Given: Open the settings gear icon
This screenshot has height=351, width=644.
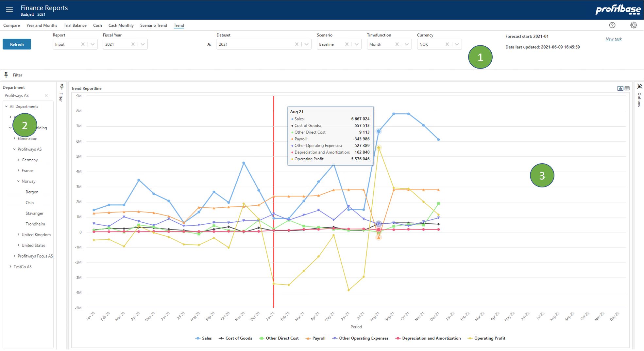Looking at the screenshot, I should tap(634, 25).
